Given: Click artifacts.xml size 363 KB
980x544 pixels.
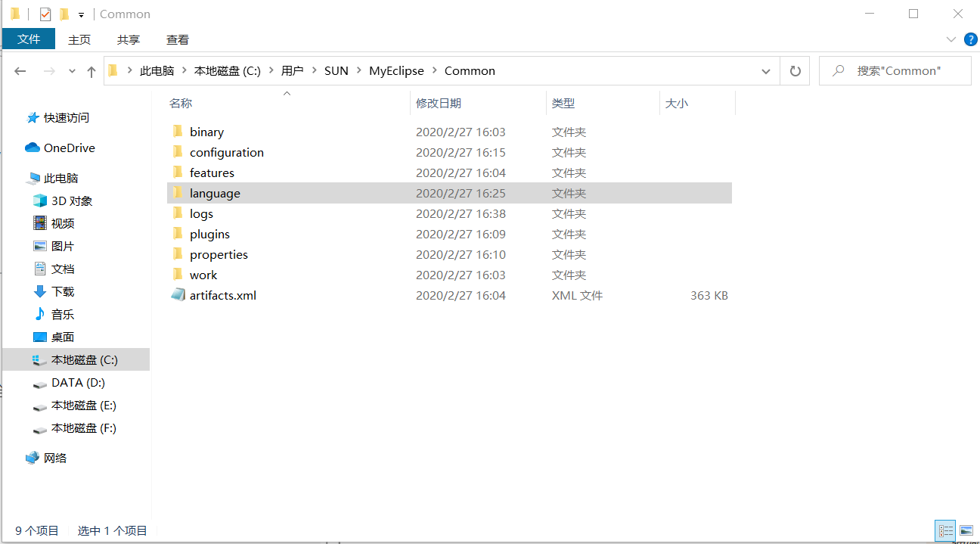Looking at the screenshot, I should pyautogui.click(x=709, y=296).
